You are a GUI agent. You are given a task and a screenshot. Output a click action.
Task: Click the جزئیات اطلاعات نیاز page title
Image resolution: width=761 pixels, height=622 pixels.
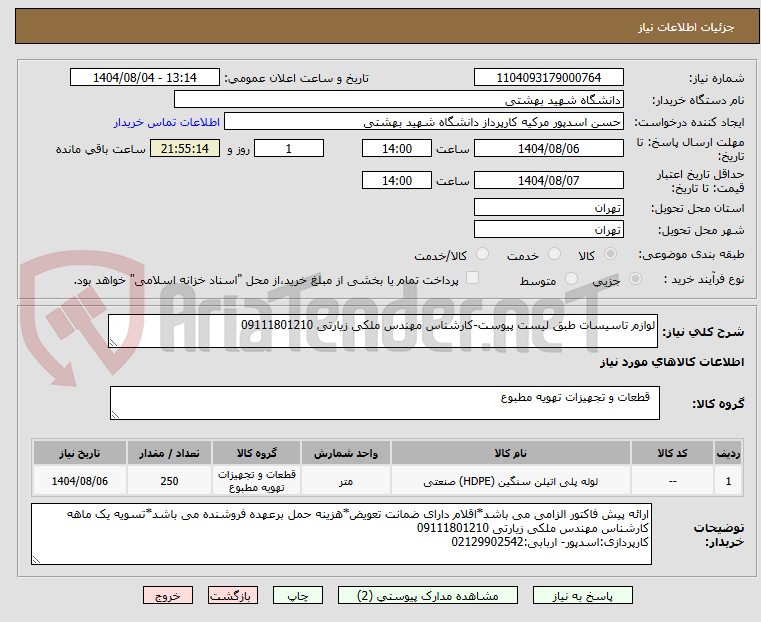coord(686,27)
